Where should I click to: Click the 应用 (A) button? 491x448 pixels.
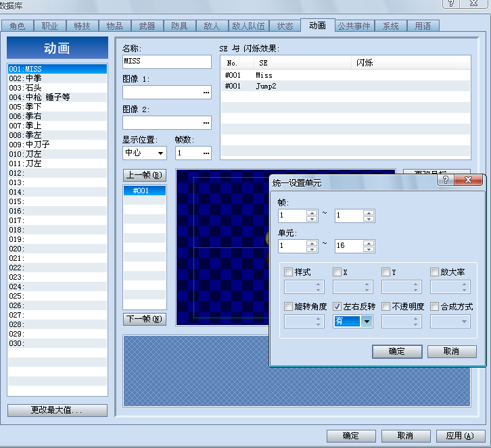(x=461, y=436)
